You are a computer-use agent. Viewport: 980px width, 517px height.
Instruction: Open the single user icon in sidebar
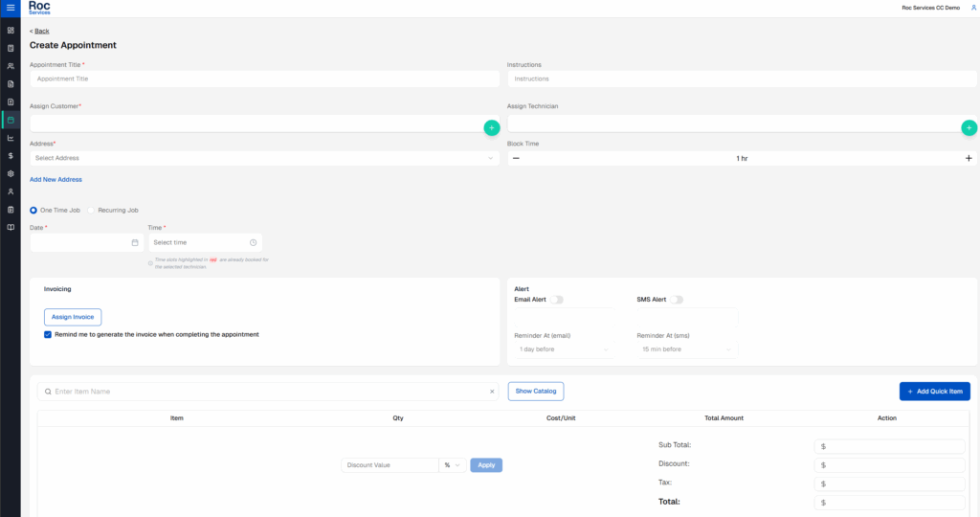(11, 191)
